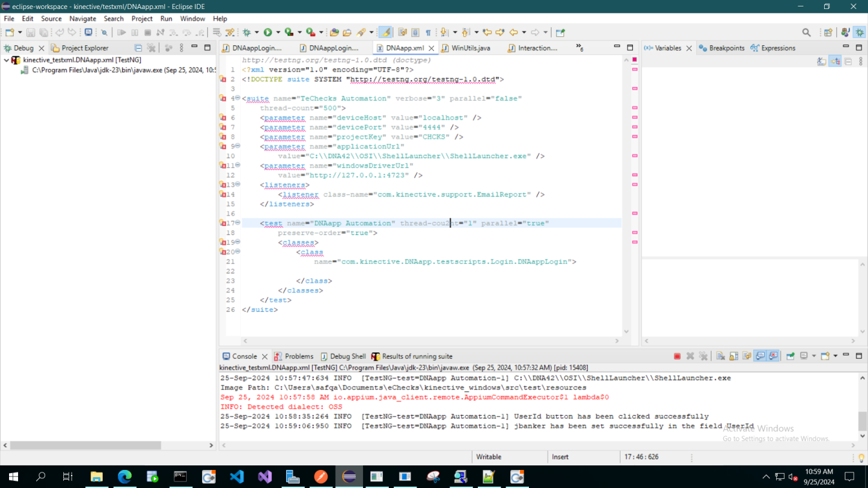Open the Problems tab
Screen dimensions: 868x488
(298, 356)
